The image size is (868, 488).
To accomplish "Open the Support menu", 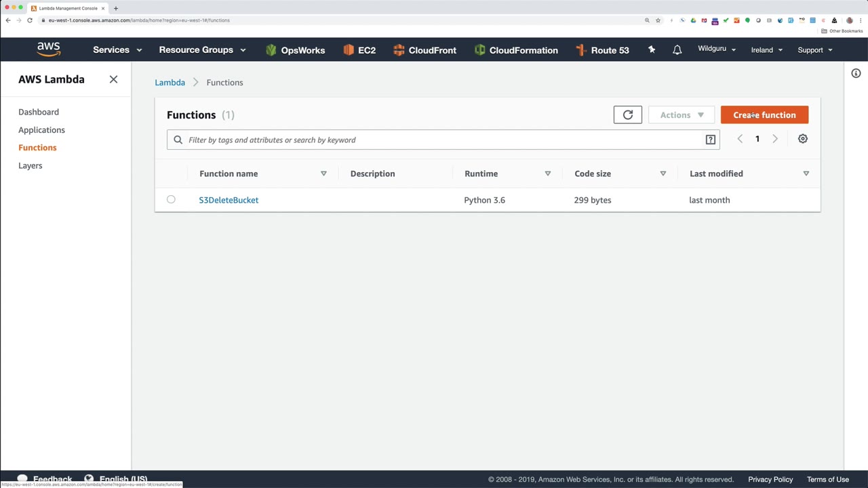I will [815, 50].
